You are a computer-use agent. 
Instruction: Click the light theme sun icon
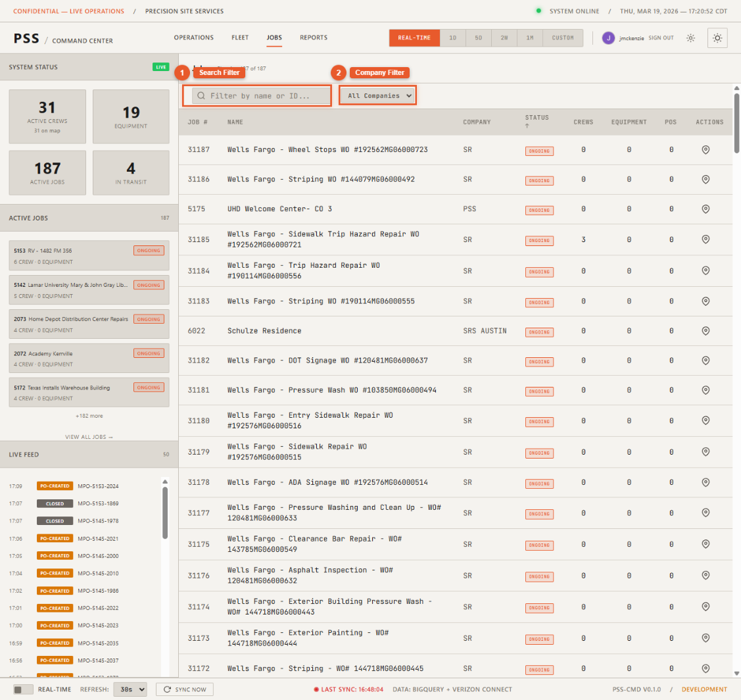pyautogui.click(x=690, y=37)
